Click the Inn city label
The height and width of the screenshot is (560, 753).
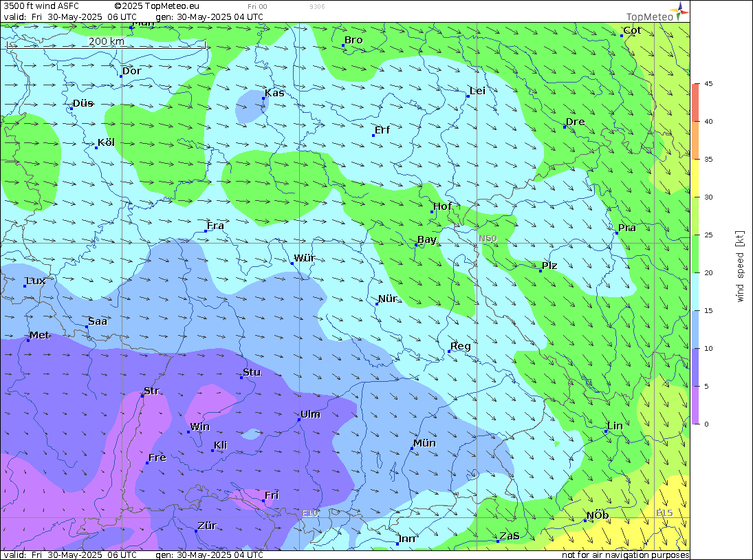(406, 539)
